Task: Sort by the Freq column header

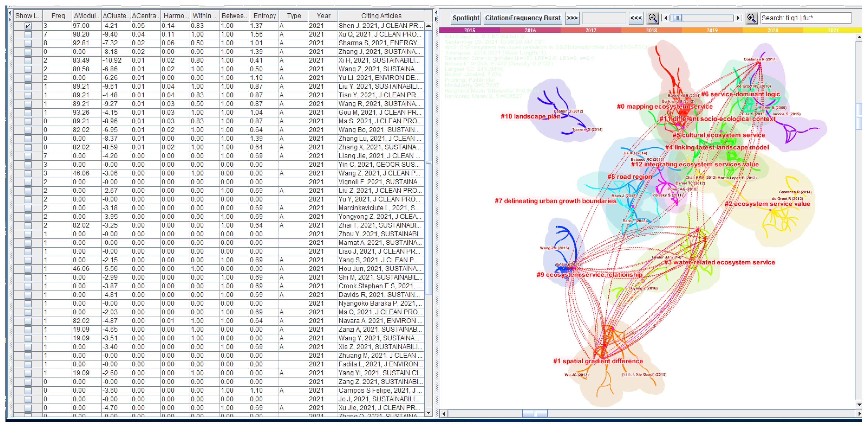Action: [x=58, y=15]
